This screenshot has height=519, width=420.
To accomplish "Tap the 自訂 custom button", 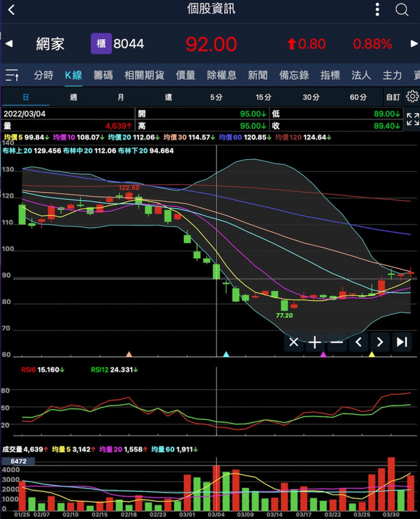I will (393, 97).
